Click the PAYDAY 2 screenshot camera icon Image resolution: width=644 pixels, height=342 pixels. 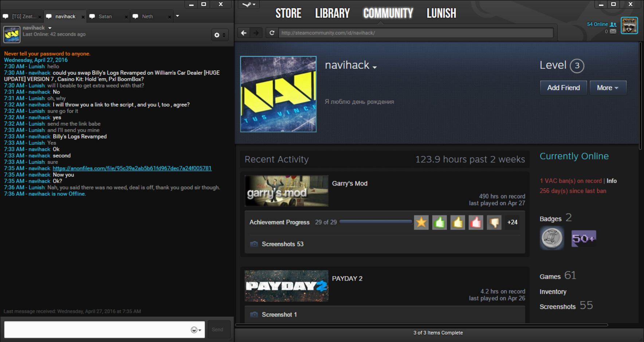coord(254,314)
